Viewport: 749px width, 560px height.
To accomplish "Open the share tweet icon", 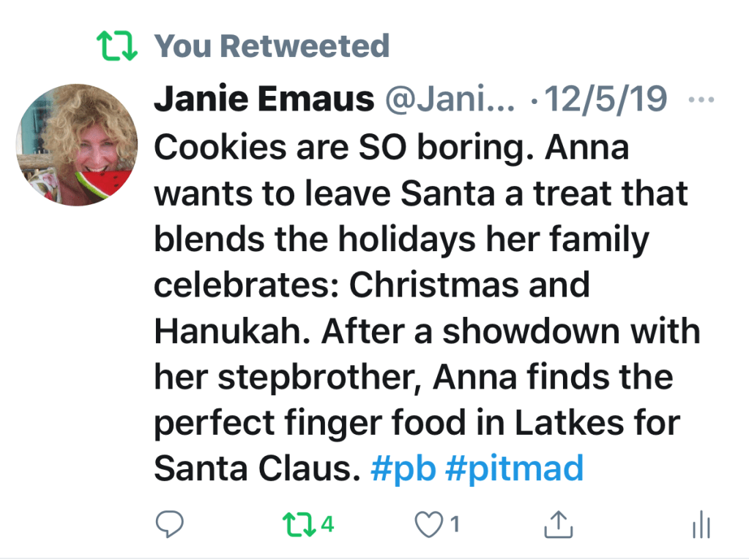I will [558, 523].
